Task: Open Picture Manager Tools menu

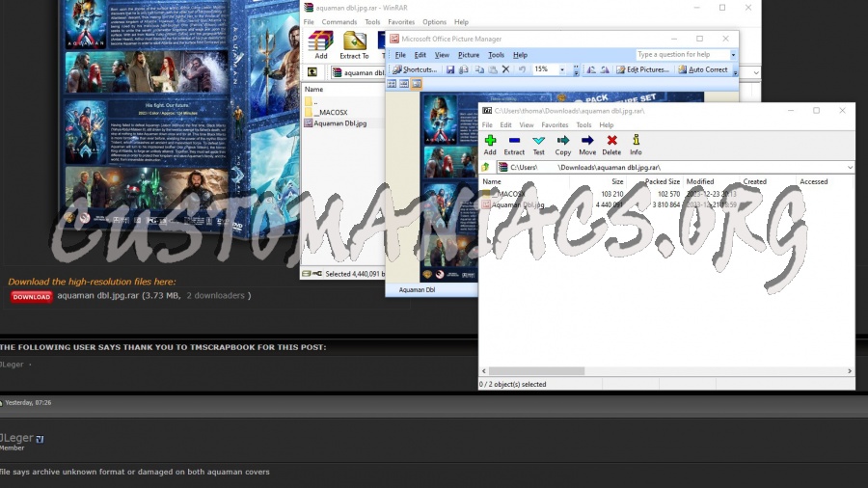Action: [x=496, y=55]
